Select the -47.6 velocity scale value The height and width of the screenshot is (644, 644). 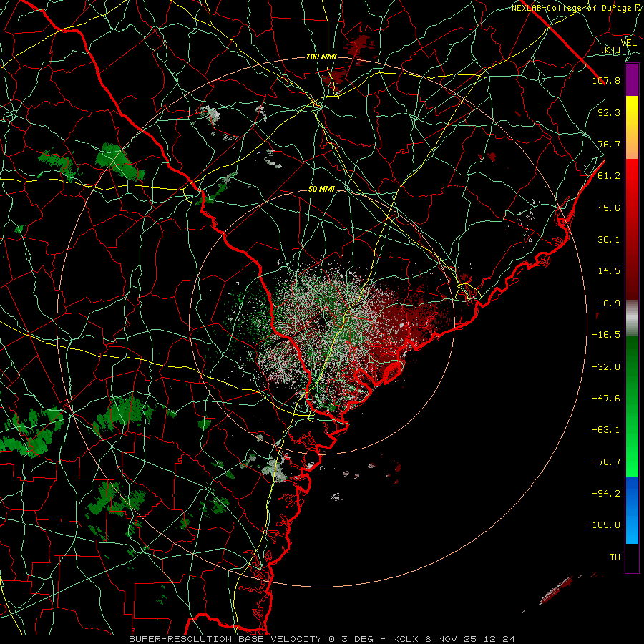606,399
